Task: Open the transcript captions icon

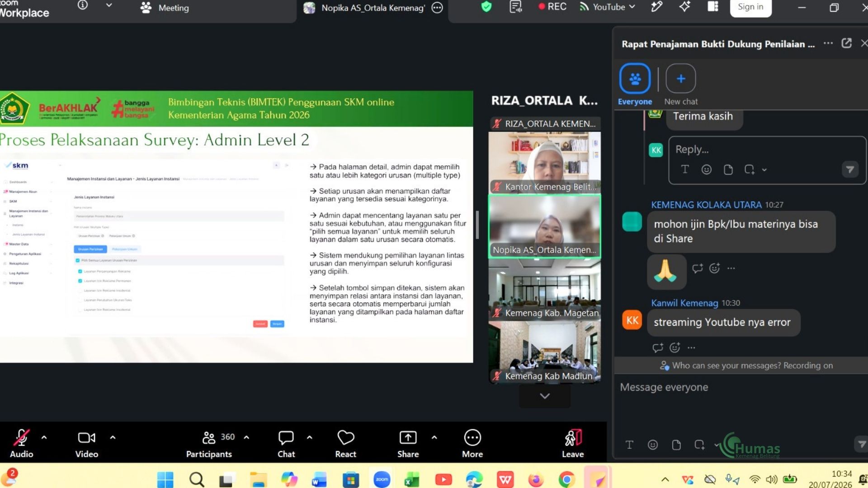Action: (x=516, y=7)
